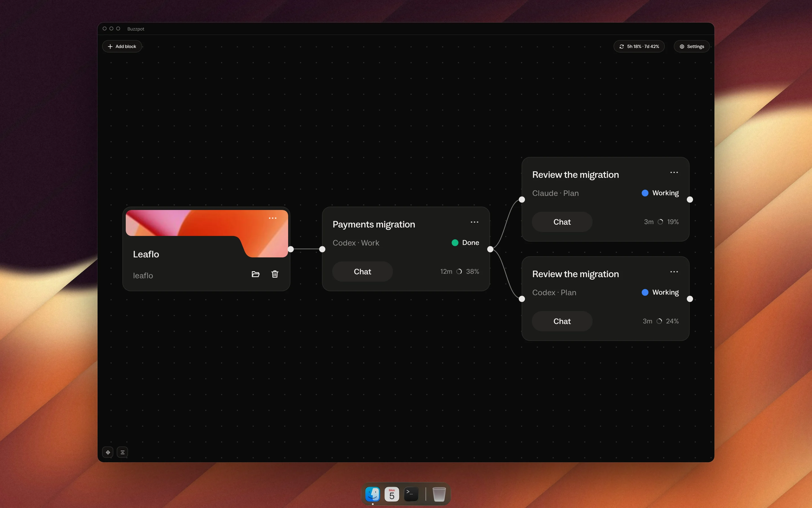Click the "12m" elapsed time value
Image resolution: width=812 pixels, height=508 pixels.
click(446, 271)
